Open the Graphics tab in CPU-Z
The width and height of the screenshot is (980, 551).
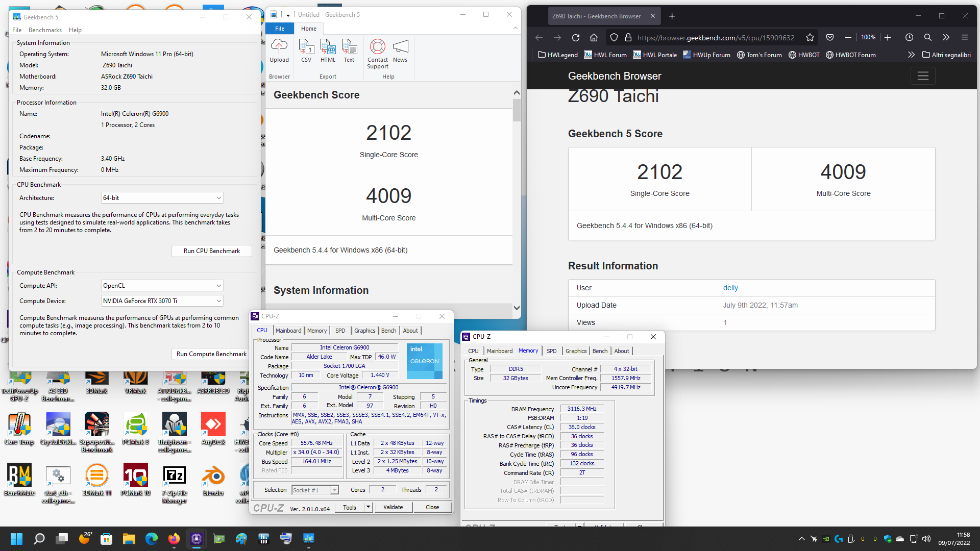(365, 331)
